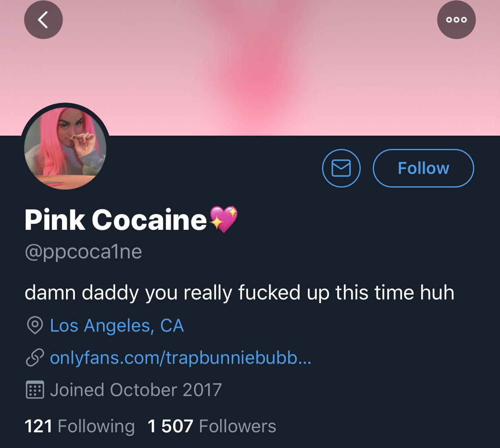
Task: Tap the back arrow button
Action: point(43,20)
